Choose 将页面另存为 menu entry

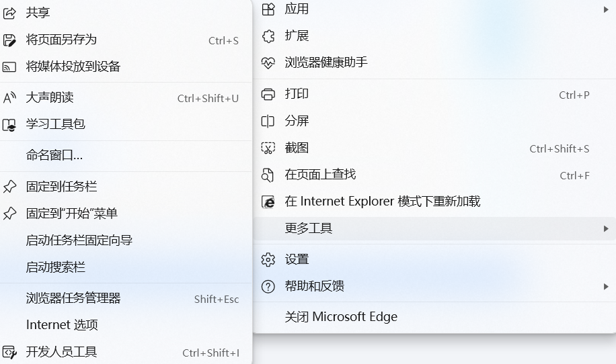pos(126,40)
